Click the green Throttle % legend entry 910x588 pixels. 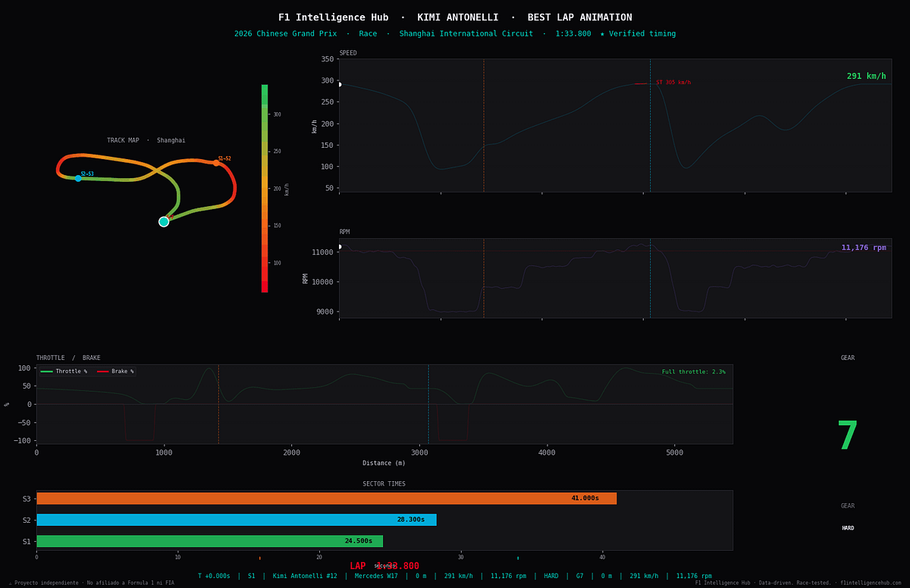64,371
